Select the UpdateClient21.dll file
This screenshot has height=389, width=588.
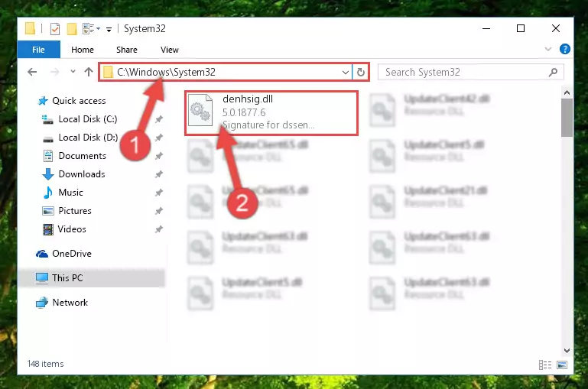coord(429,200)
